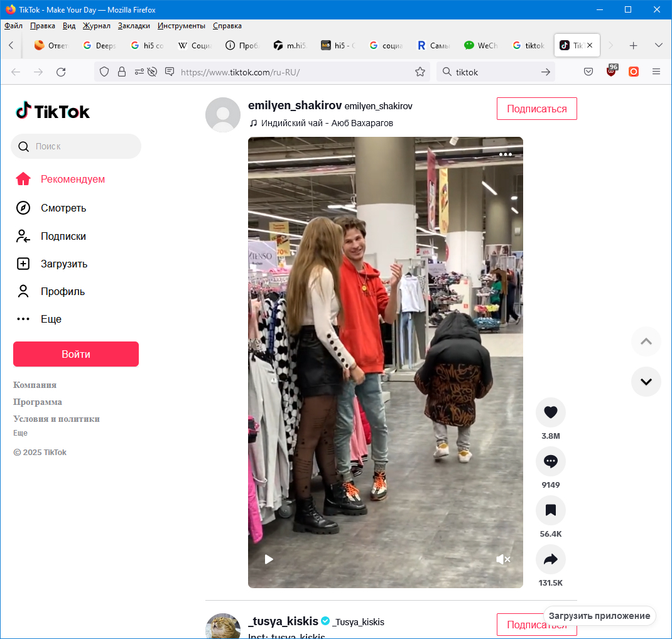Image resolution: width=672 pixels, height=639 pixels.
Task: Show site security padlock info
Action: click(x=122, y=72)
